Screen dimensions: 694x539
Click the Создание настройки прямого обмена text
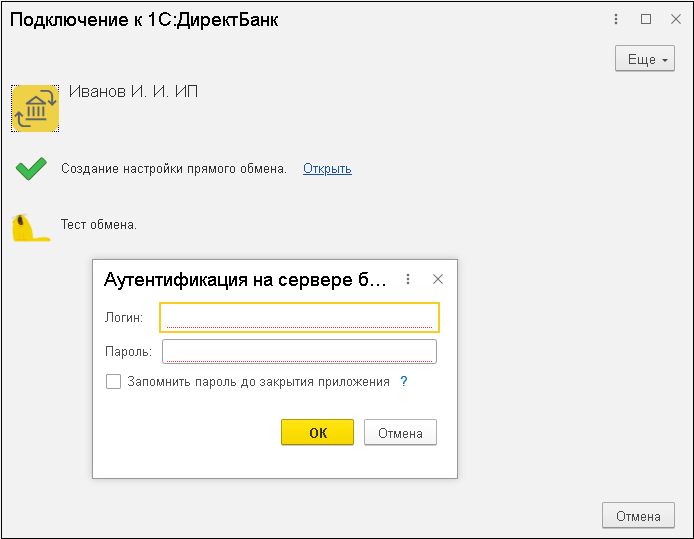[174, 169]
